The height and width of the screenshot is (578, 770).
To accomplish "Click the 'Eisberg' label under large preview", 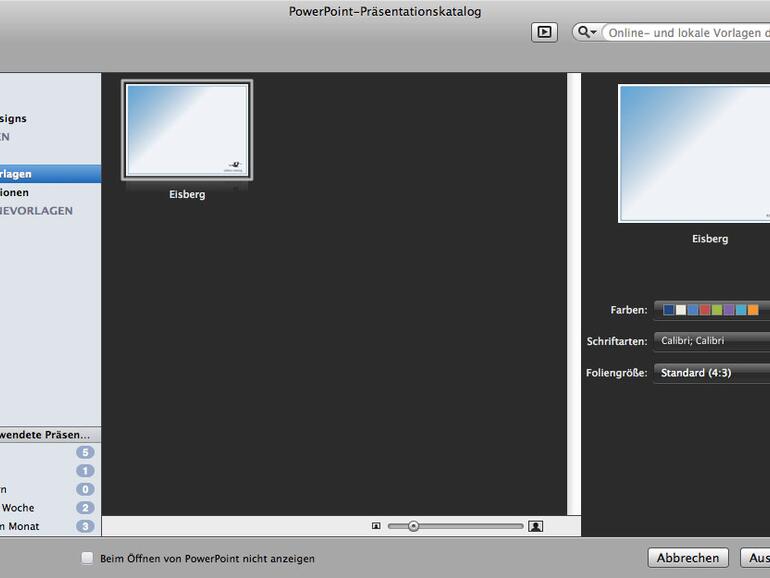I will click(x=710, y=239).
